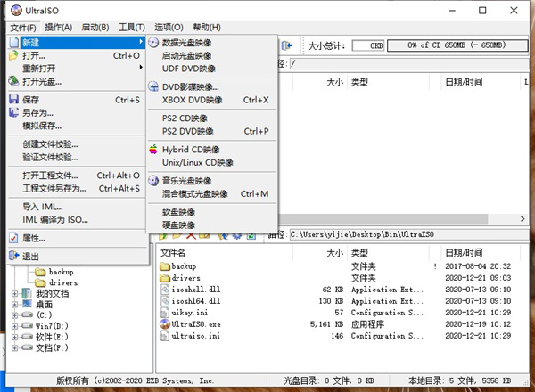Select the drivers folder in the left tree
Screen dimensions: 535x392
tap(61, 282)
